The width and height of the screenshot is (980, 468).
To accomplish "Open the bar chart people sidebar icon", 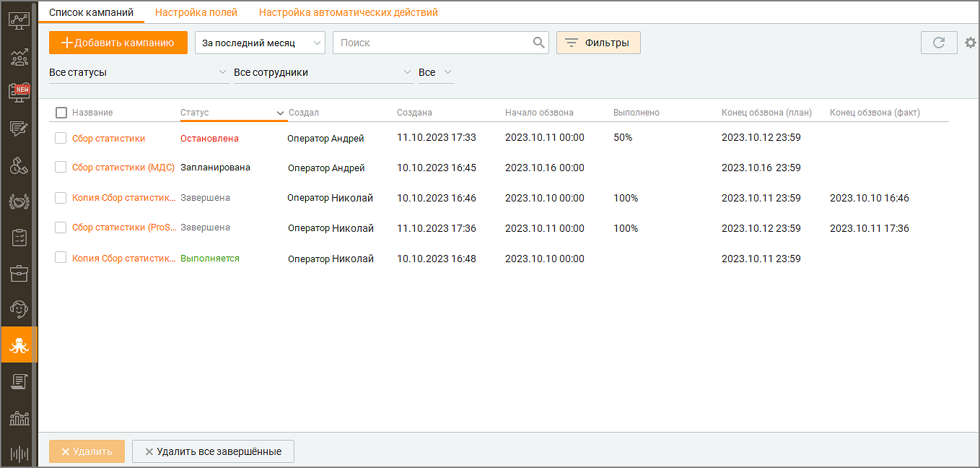I will tap(19, 418).
